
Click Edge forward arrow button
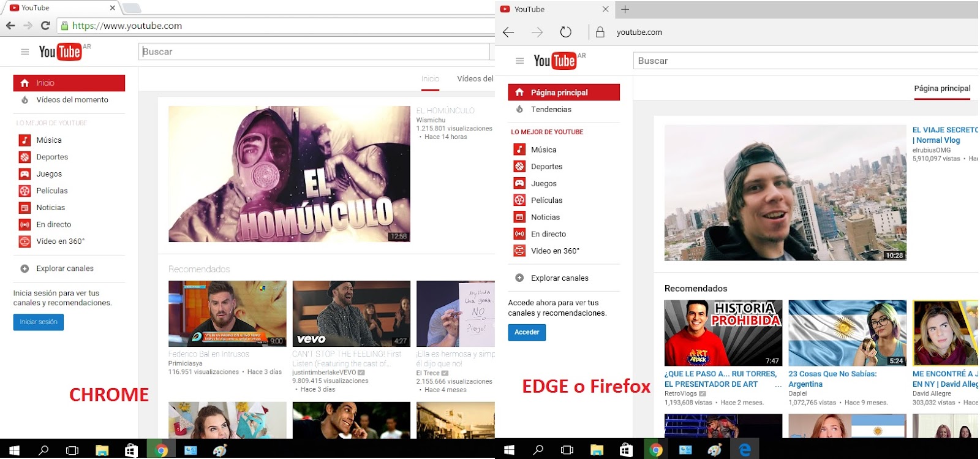click(537, 32)
